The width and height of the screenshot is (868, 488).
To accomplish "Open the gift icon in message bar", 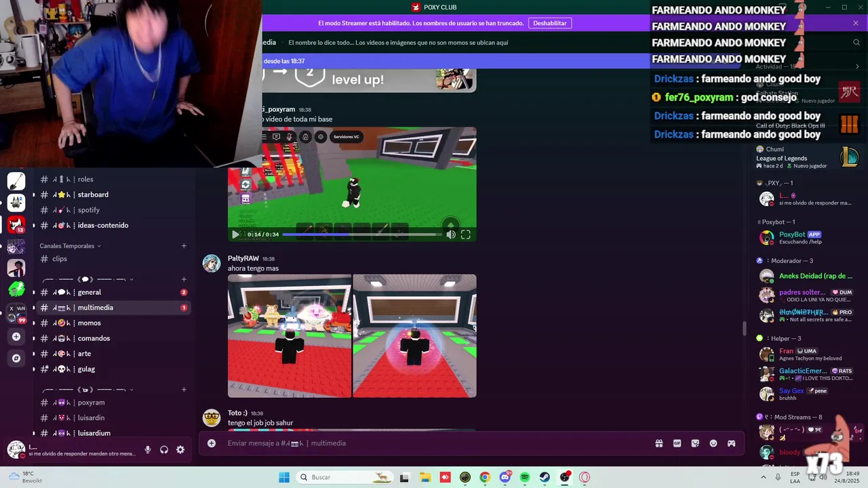I will pyautogui.click(x=658, y=443).
